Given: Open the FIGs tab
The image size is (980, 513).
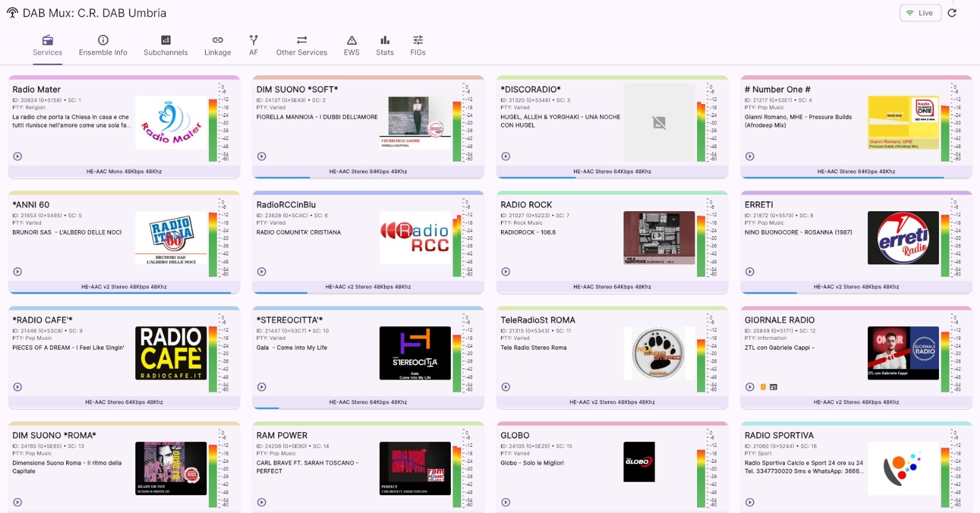Looking at the screenshot, I should pyautogui.click(x=418, y=46).
